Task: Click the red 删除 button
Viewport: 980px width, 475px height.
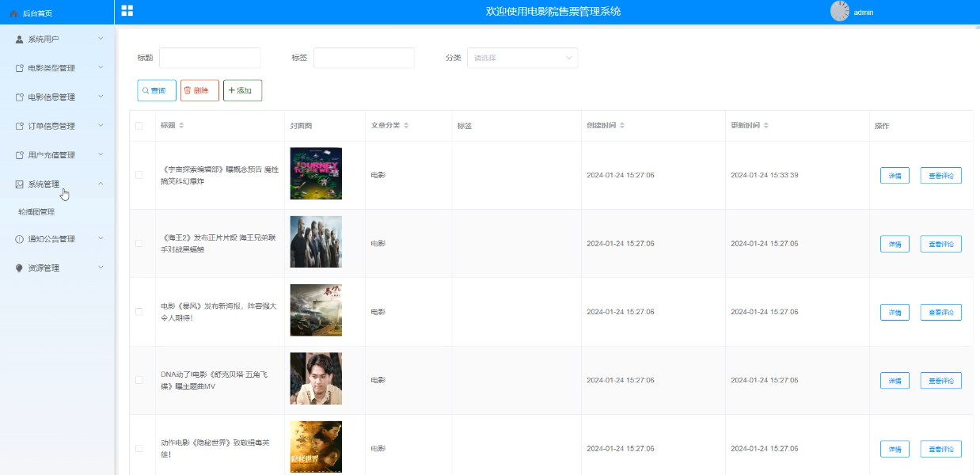Action: point(199,91)
